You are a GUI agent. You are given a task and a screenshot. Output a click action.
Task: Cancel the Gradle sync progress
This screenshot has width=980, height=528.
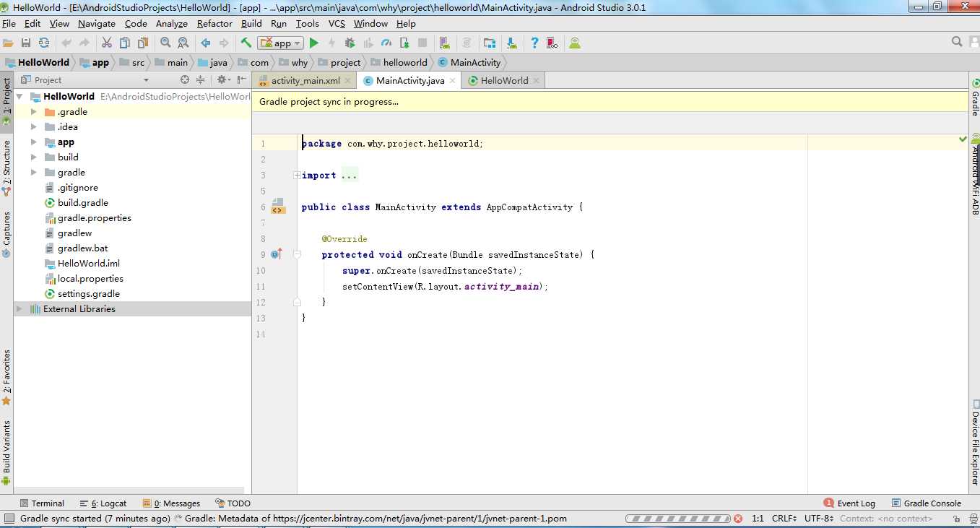tap(738, 519)
